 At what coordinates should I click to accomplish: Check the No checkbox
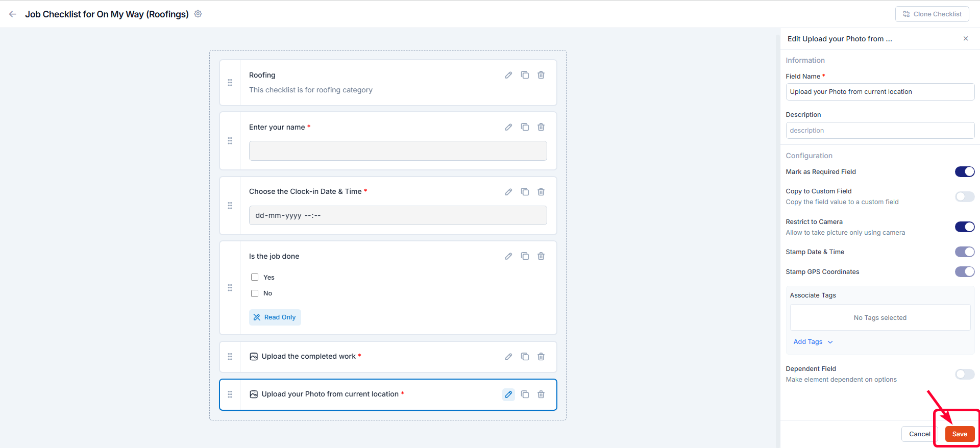(255, 293)
